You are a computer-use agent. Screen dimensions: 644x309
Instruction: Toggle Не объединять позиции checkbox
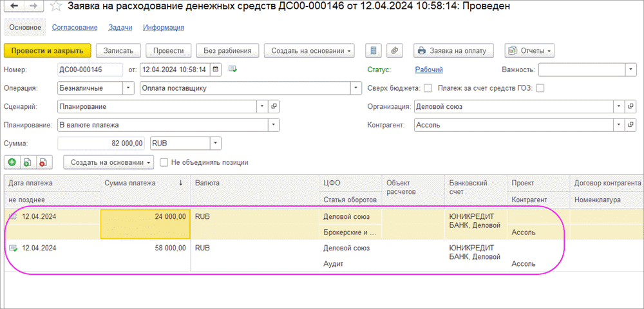coord(164,162)
